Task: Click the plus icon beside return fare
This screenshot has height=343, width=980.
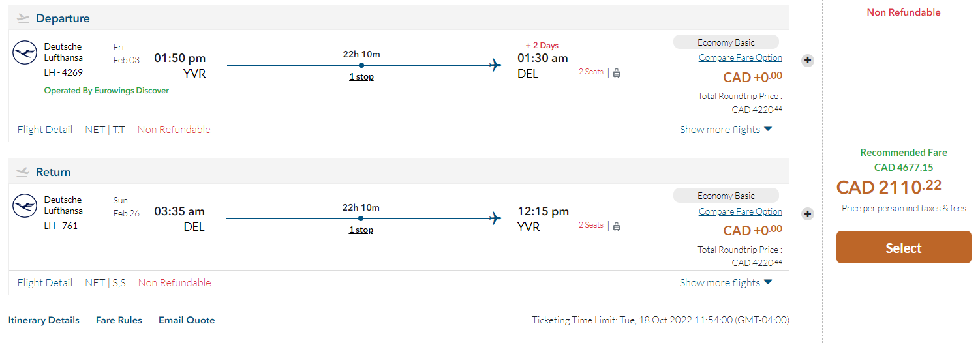Action: click(x=807, y=213)
